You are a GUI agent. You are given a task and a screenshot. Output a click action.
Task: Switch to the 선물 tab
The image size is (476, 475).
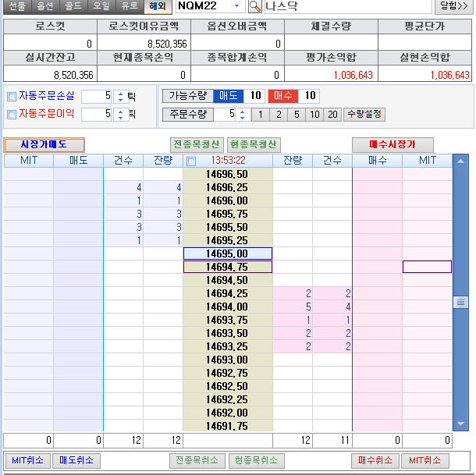coord(16,6)
